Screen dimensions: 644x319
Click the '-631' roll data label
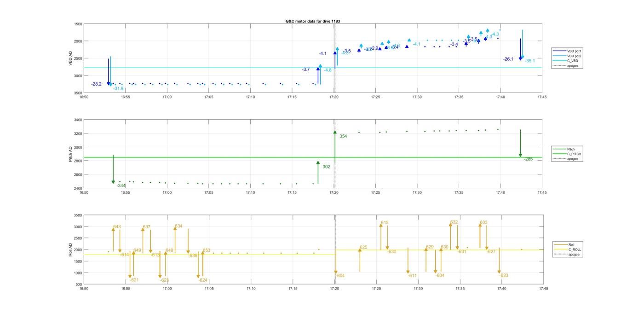pyautogui.click(x=462, y=252)
